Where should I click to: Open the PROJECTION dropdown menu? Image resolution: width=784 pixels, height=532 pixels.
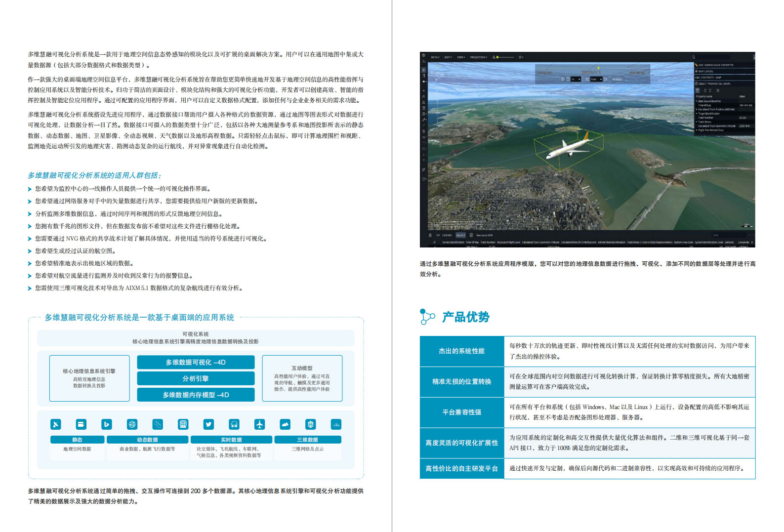coord(478,57)
